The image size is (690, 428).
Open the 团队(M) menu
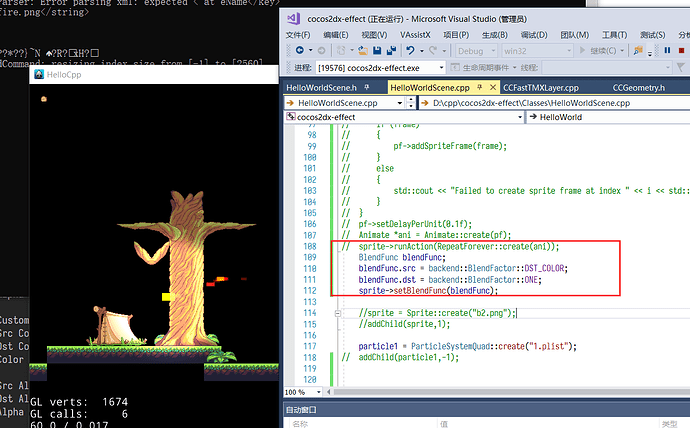[574, 35]
